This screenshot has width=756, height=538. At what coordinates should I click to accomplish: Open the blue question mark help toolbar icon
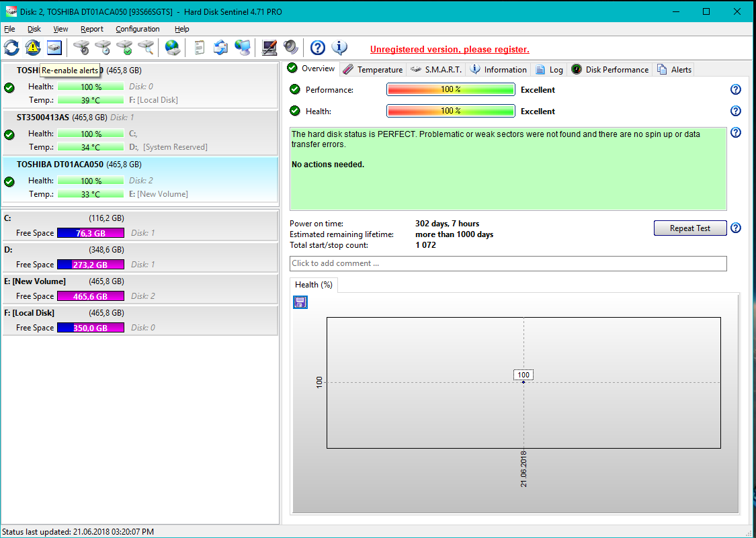318,48
